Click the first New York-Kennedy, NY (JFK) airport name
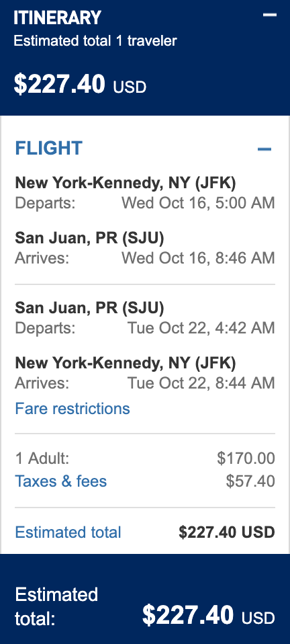290x644 pixels. click(x=126, y=183)
